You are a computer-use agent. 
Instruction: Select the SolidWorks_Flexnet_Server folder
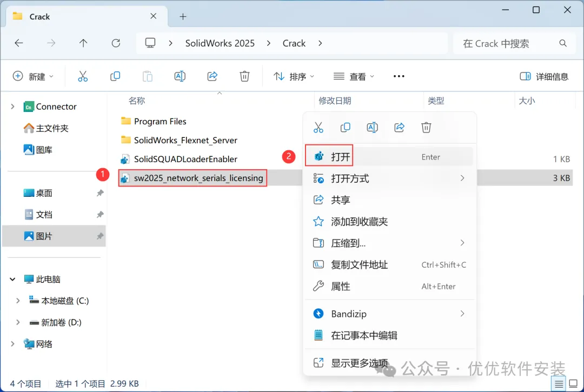coord(185,141)
